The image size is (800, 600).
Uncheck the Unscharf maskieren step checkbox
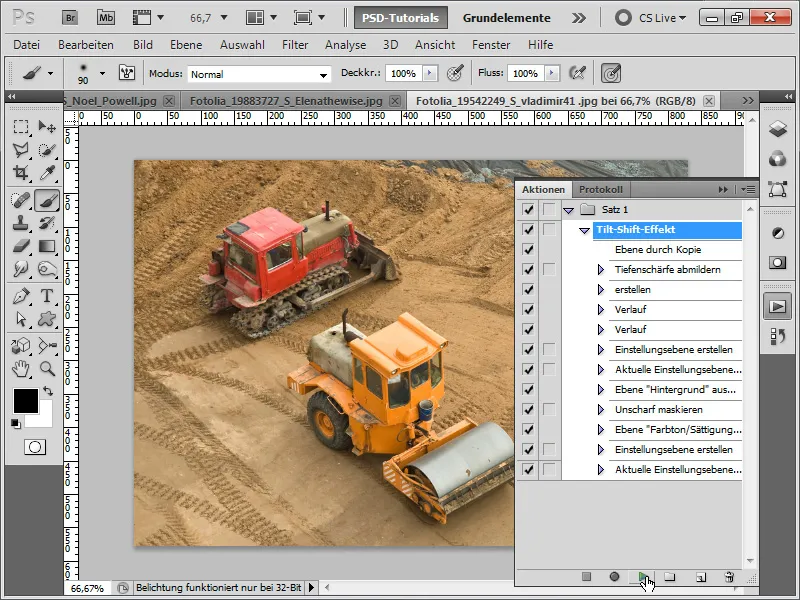coord(528,409)
